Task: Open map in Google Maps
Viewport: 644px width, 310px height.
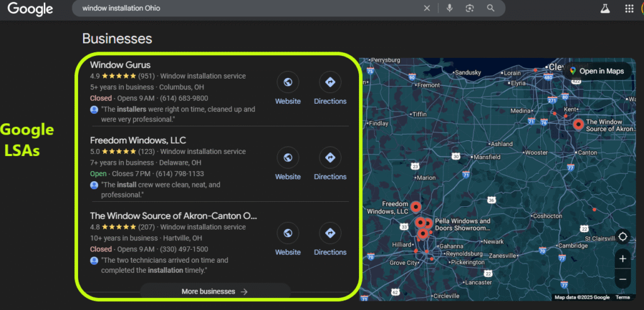Action: pyautogui.click(x=597, y=71)
